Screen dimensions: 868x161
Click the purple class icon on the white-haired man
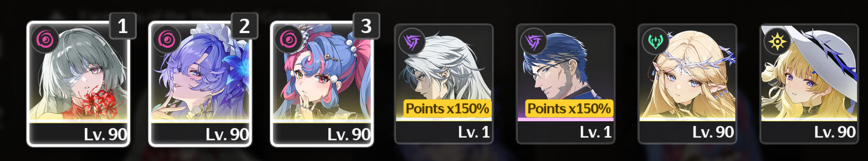click(412, 41)
